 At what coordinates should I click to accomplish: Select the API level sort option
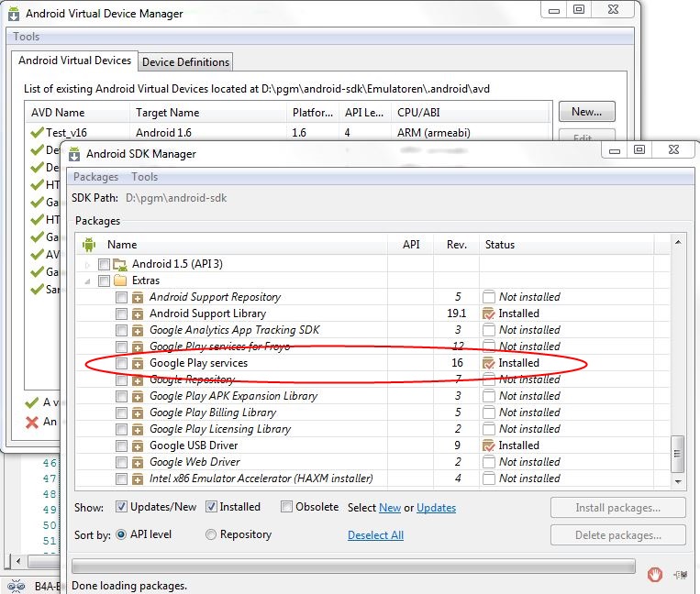click(121, 534)
